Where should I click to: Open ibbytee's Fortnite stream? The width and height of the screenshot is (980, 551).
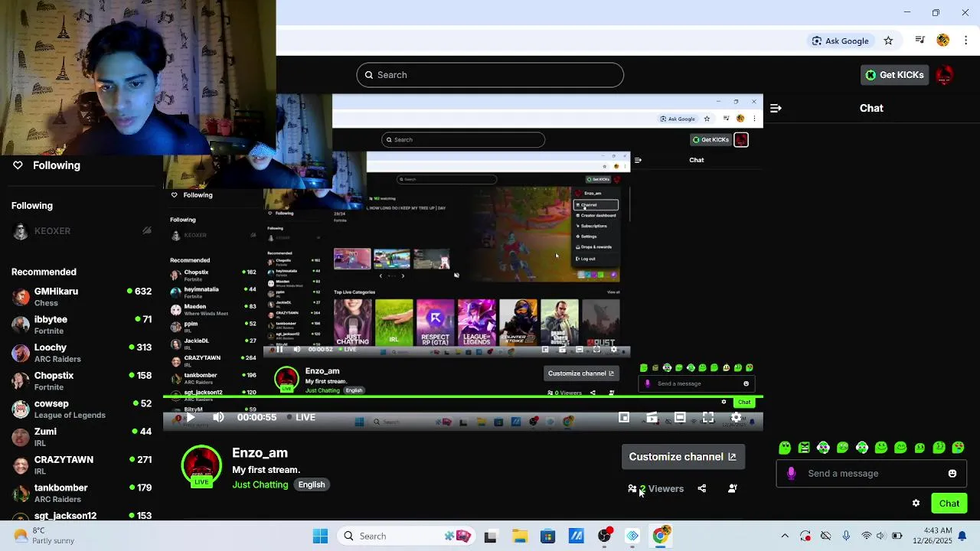coord(81,325)
